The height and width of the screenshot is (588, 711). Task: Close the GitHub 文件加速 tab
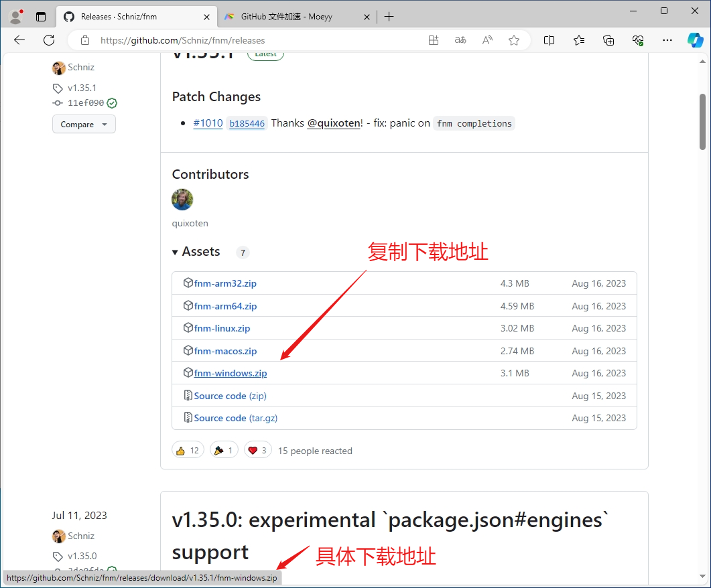click(367, 17)
